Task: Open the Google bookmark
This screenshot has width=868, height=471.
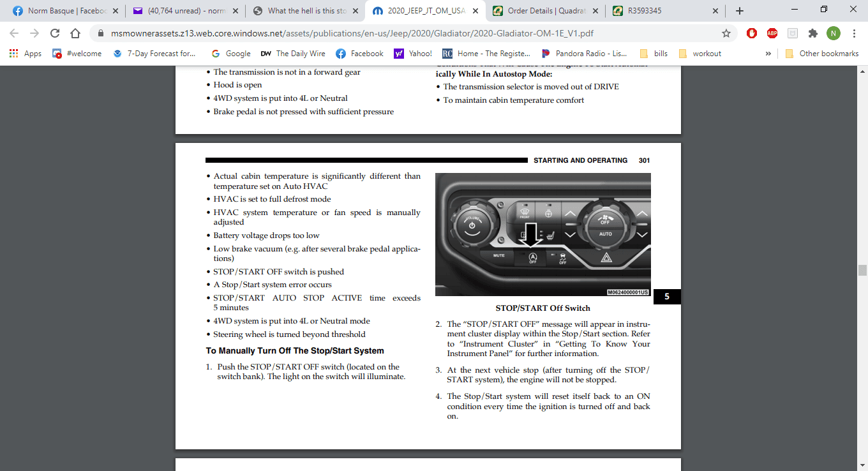Action: click(231, 54)
